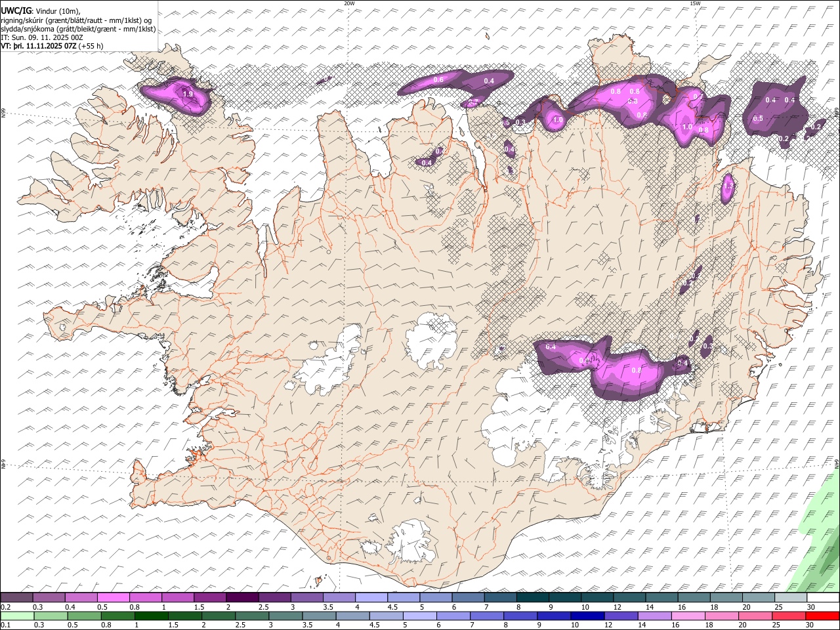This screenshot has height=630, width=840.
Task: Select the bright pink swatch right of upper 0.5
Action: (113, 597)
